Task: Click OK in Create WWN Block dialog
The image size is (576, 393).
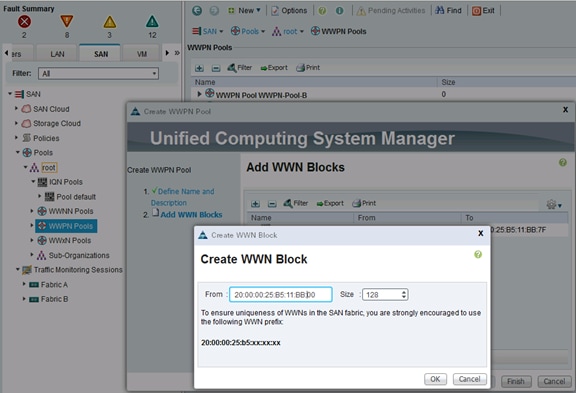Action: (435, 379)
